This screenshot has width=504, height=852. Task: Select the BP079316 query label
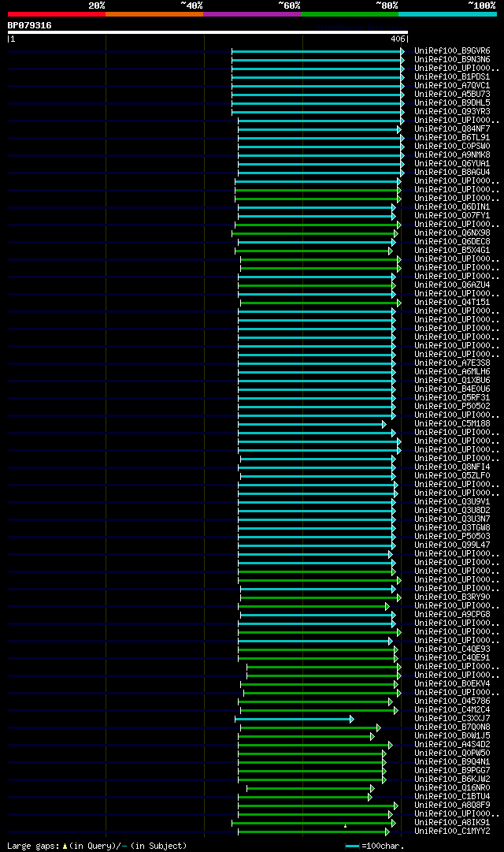[29, 25]
